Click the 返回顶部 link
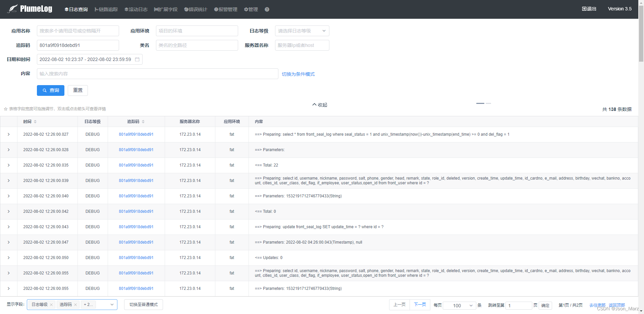 616,305
